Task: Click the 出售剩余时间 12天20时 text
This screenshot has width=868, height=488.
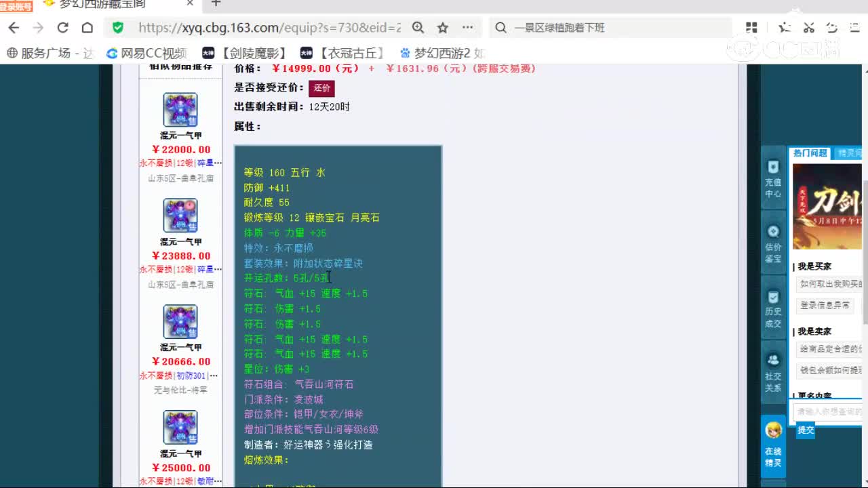Action: point(292,106)
